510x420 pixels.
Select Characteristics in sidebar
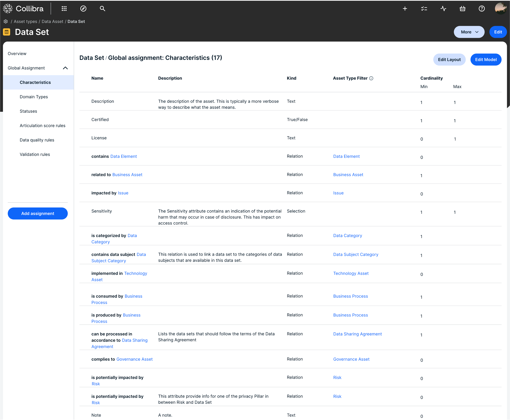38,82
